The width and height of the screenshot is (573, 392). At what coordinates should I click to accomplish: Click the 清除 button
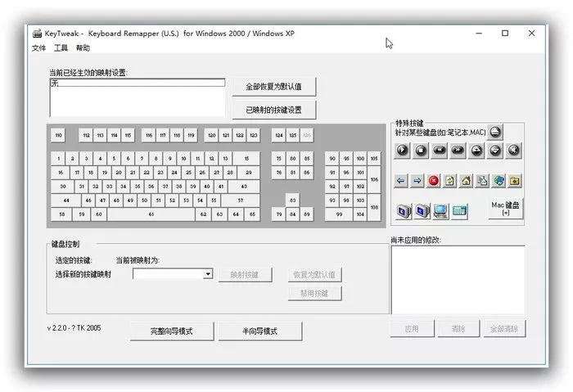tap(458, 329)
